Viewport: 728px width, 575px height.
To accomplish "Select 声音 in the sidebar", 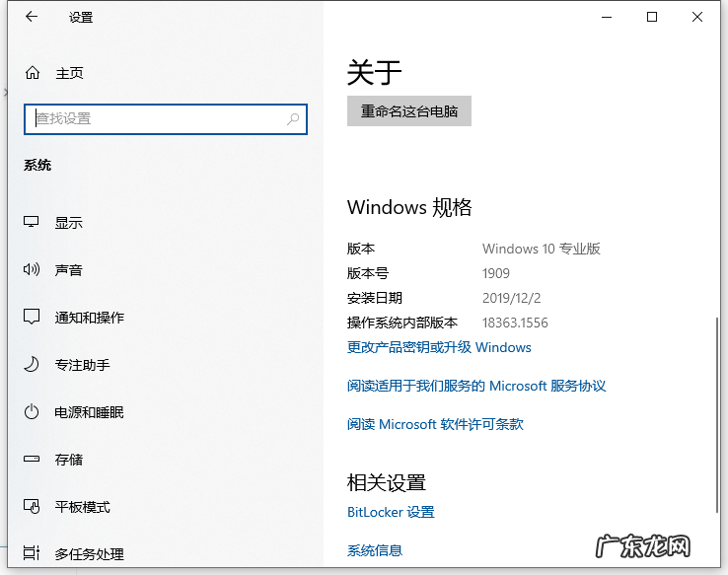I will 69,270.
